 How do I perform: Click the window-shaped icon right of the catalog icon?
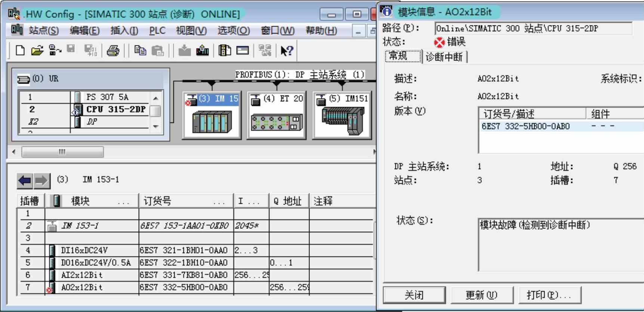tap(242, 50)
